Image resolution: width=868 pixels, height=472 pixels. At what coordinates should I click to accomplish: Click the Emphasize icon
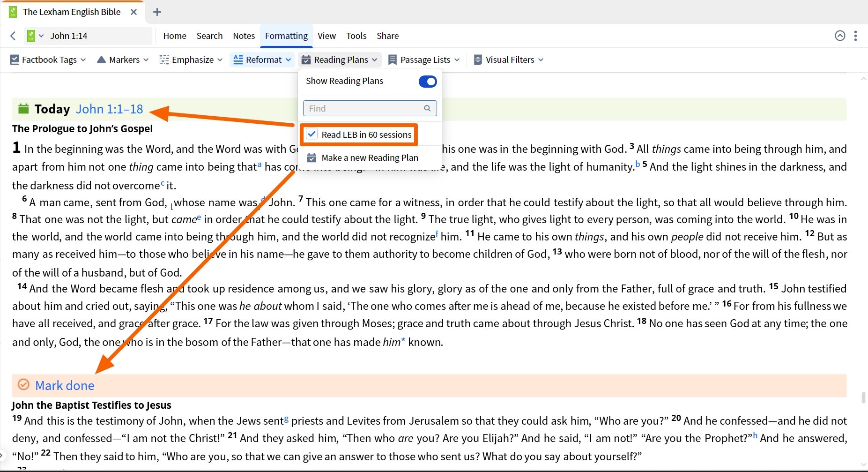point(164,60)
